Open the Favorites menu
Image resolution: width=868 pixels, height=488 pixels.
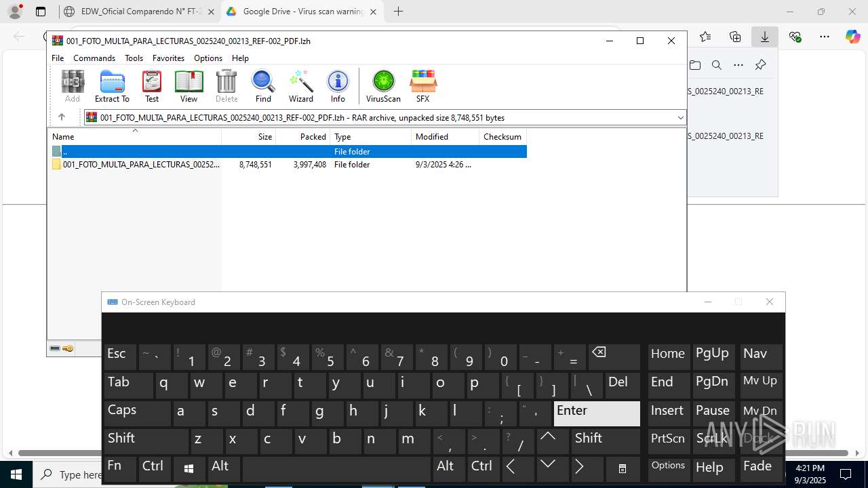click(x=168, y=58)
